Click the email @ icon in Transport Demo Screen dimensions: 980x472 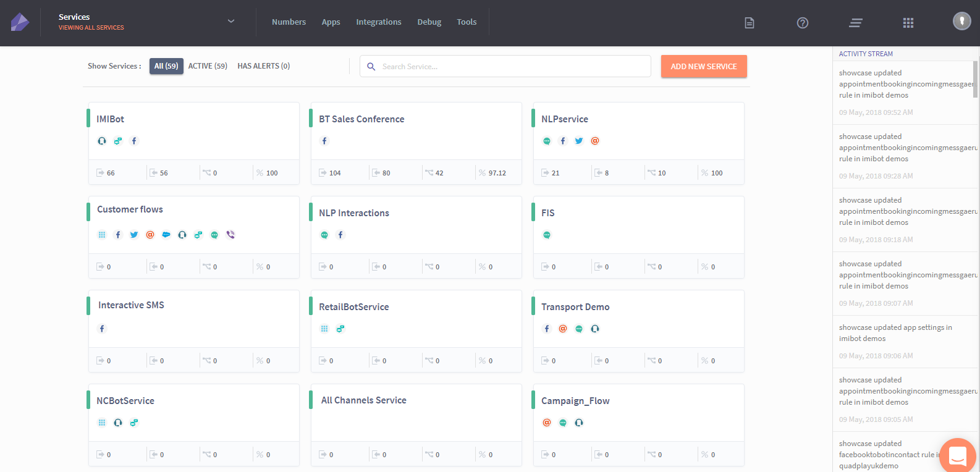click(x=563, y=329)
